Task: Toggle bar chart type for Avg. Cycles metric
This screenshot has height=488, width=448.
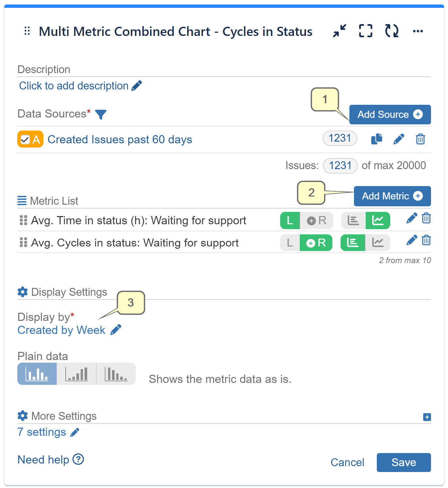Action: coord(353,243)
